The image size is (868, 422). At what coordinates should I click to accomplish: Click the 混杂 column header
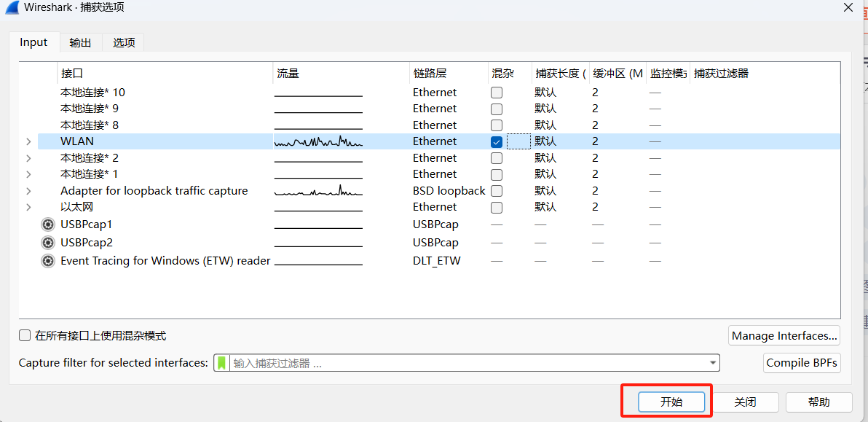point(509,74)
